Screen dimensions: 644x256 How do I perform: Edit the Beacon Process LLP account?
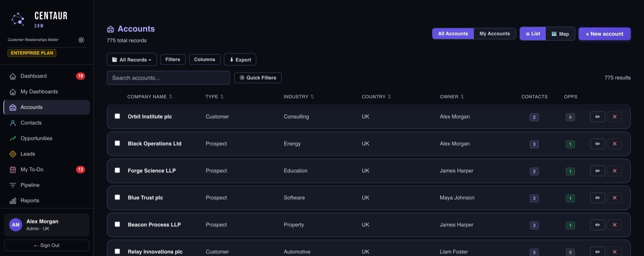click(598, 225)
